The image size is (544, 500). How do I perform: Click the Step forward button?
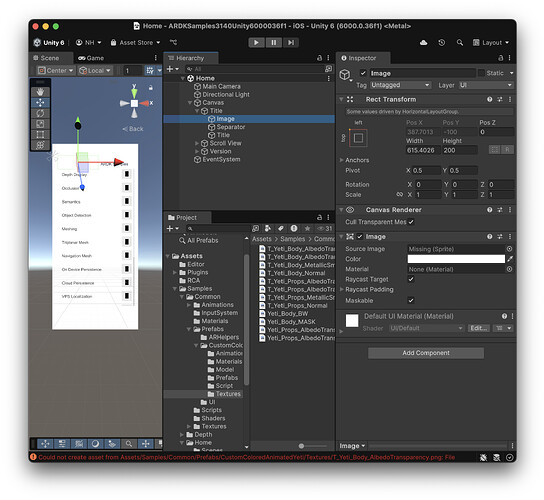pyautogui.click(x=291, y=42)
